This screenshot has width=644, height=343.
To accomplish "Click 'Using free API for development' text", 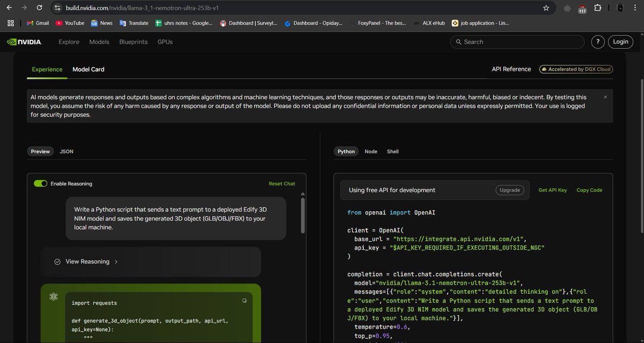I will click(x=392, y=190).
